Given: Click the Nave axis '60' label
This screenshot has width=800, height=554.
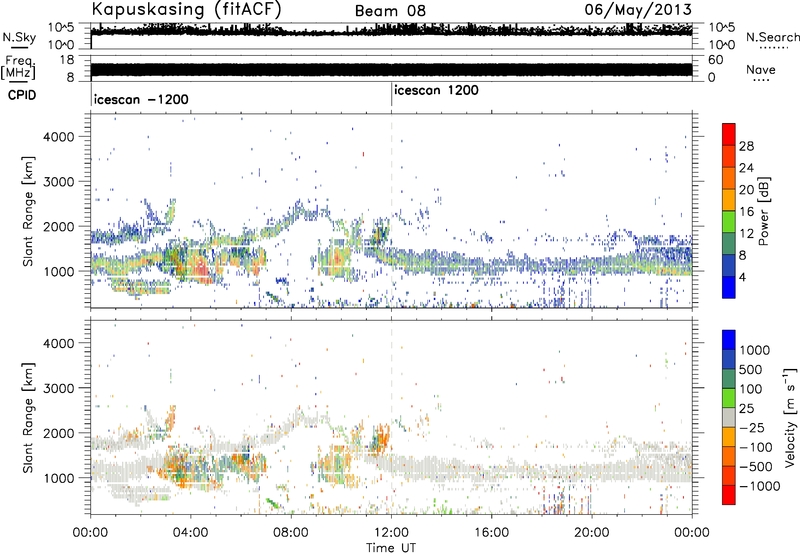Looking at the screenshot, I should (715, 60).
